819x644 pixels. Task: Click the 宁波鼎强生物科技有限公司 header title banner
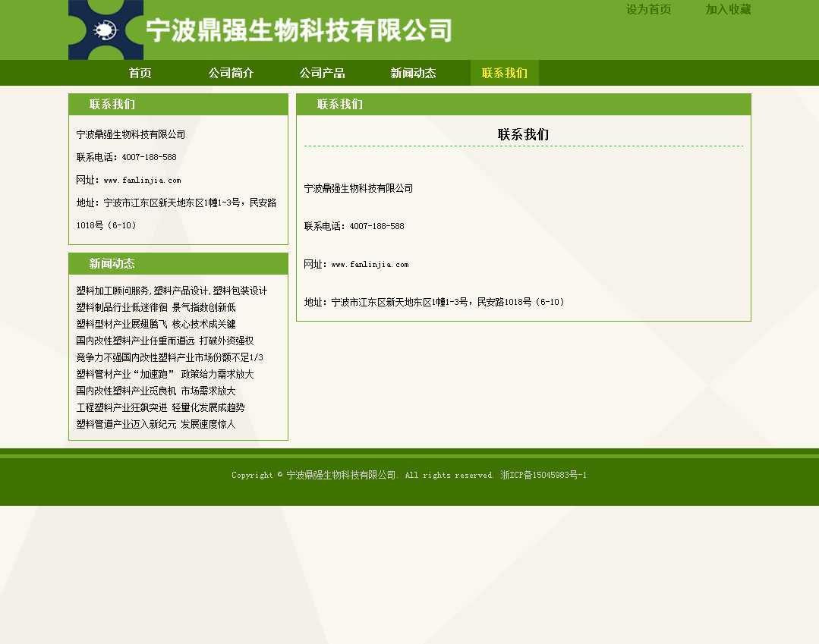tap(298, 31)
